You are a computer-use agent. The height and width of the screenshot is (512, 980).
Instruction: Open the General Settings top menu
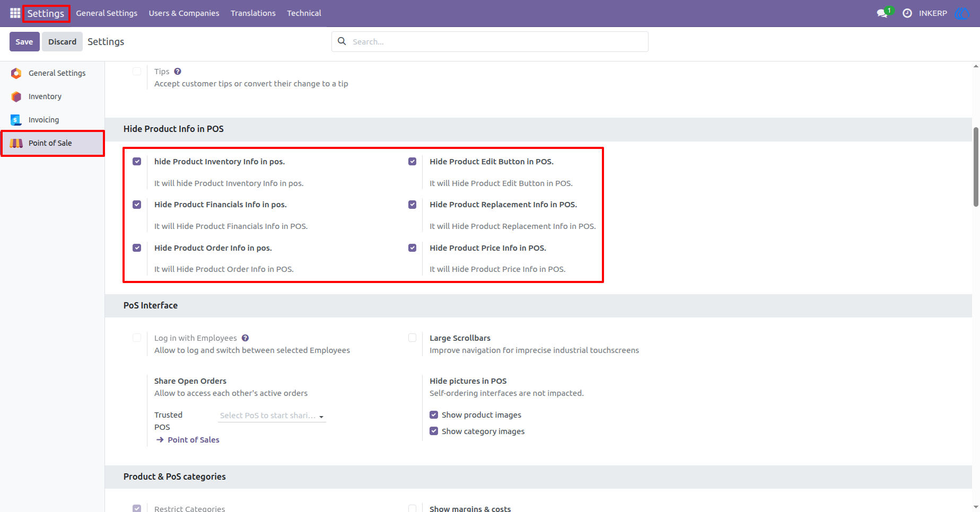pyautogui.click(x=107, y=13)
